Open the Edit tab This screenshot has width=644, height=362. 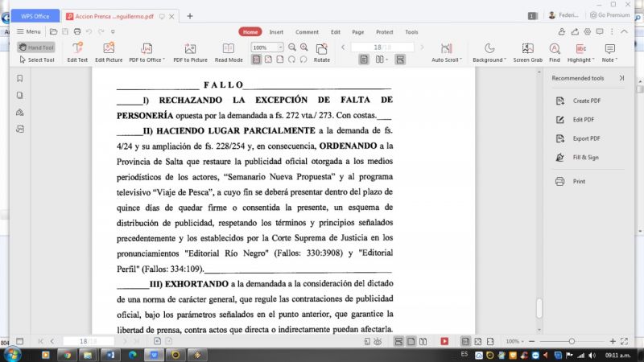click(336, 32)
